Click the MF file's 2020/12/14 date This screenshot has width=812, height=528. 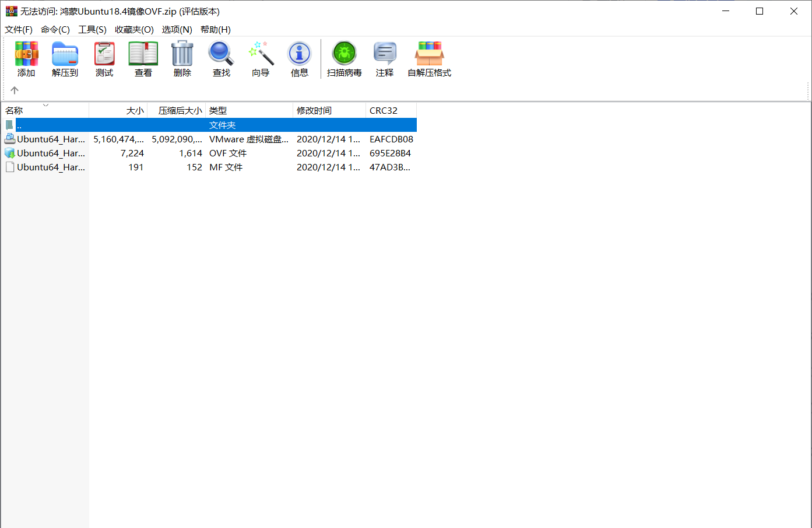pos(328,167)
